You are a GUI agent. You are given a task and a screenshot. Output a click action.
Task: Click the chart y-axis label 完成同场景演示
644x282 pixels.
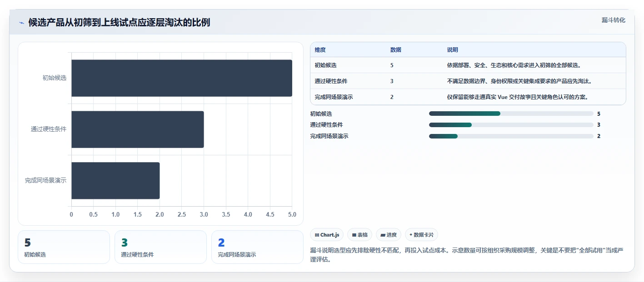point(45,181)
